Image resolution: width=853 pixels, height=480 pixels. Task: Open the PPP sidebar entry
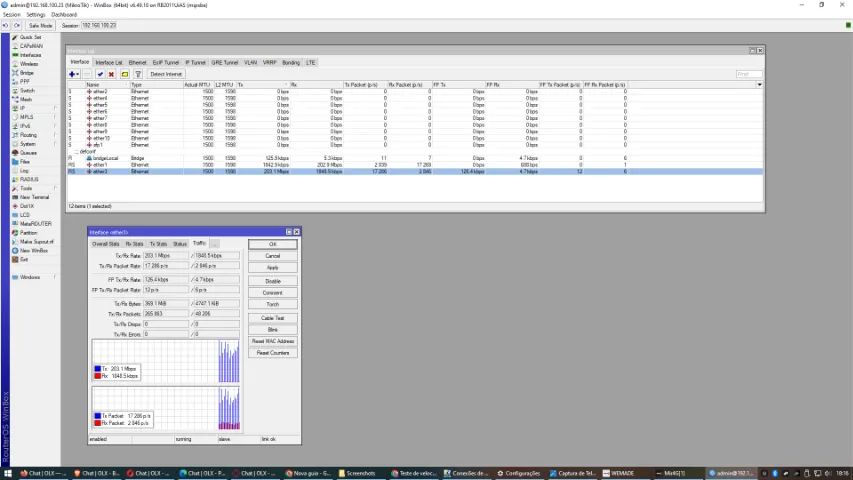pos(24,82)
